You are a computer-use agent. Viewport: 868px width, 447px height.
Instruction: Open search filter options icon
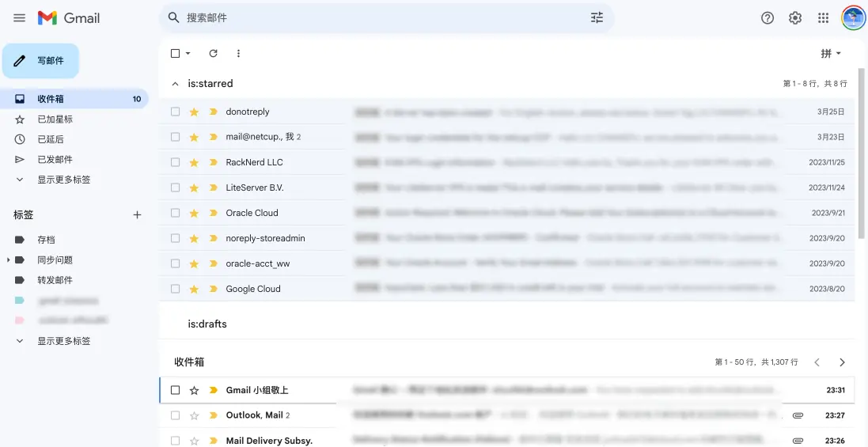coord(597,17)
